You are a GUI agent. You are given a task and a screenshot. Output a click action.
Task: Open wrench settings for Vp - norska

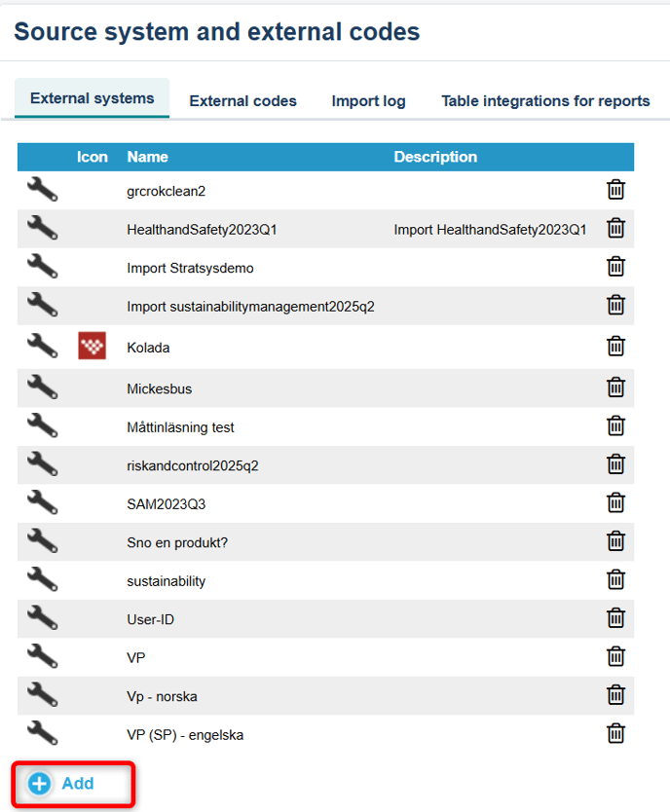click(x=42, y=695)
